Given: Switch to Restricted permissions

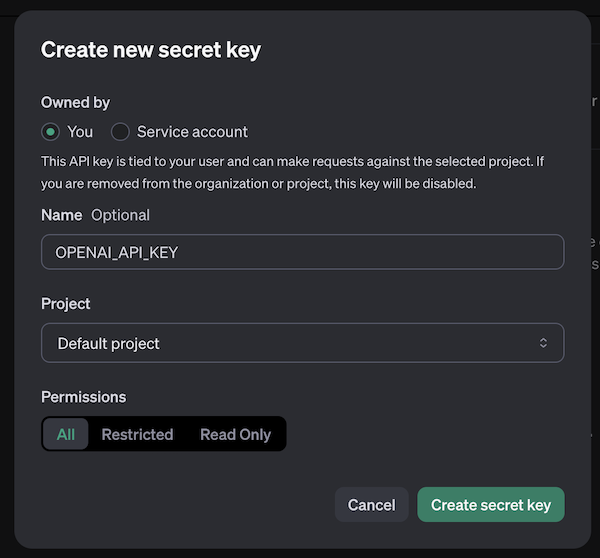Looking at the screenshot, I should [137, 434].
